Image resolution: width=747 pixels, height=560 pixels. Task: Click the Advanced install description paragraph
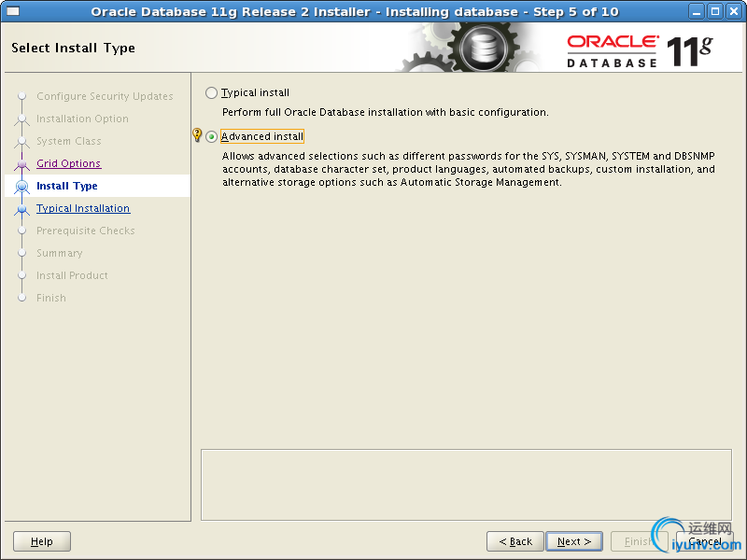469,169
